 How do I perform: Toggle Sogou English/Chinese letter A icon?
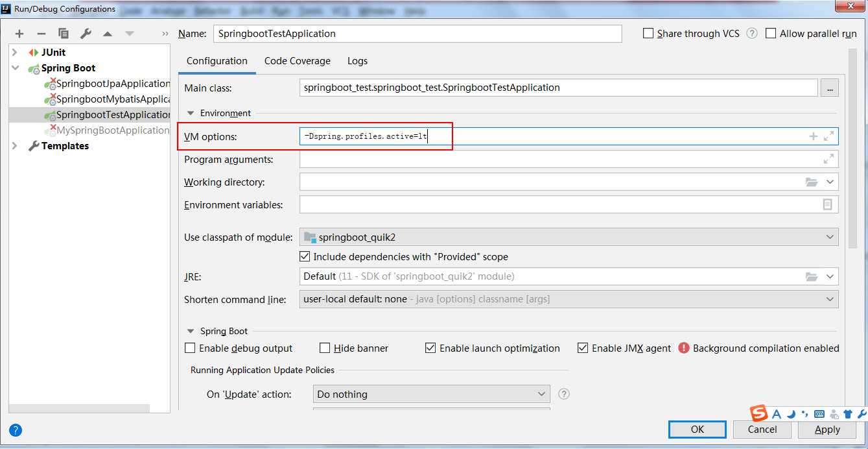pos(777,414)
